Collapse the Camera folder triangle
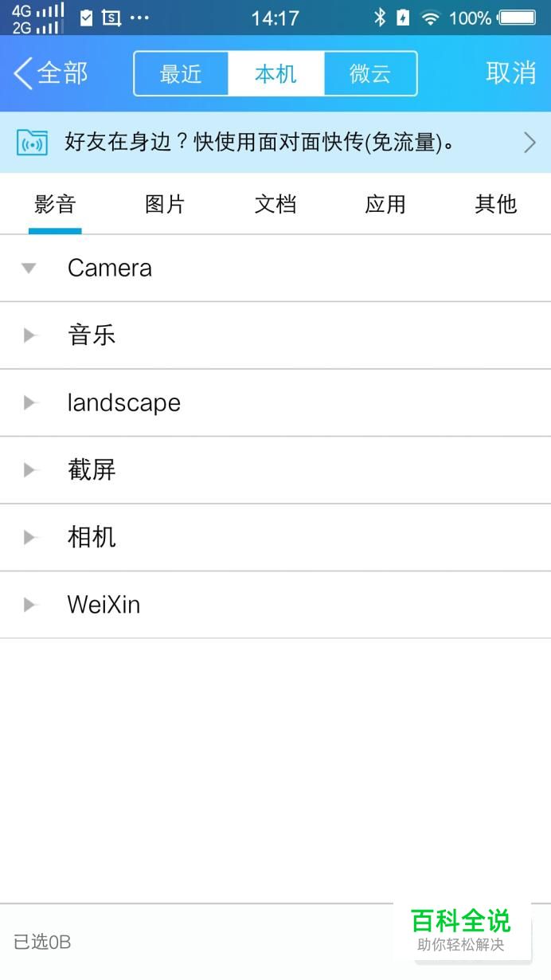Image resolution: width=551 pixels, height=980 pixels. tap(29, 269)
